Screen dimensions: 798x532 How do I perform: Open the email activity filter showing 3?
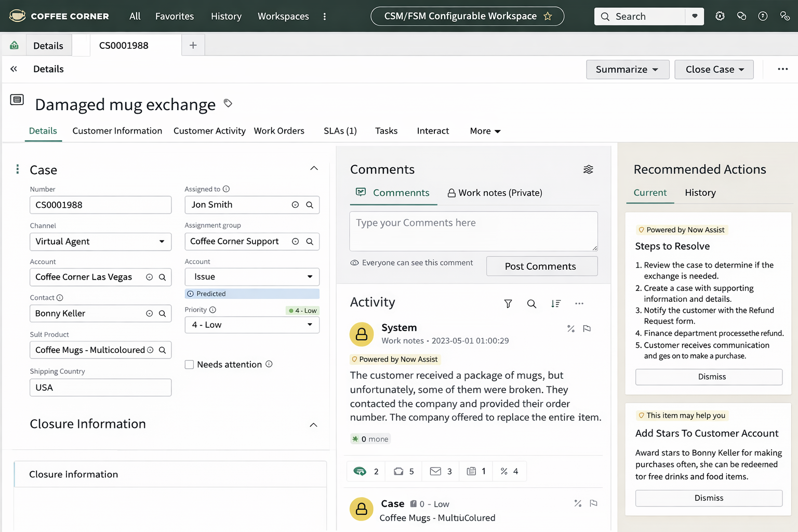pyautogui.click(x=440, y=471)
